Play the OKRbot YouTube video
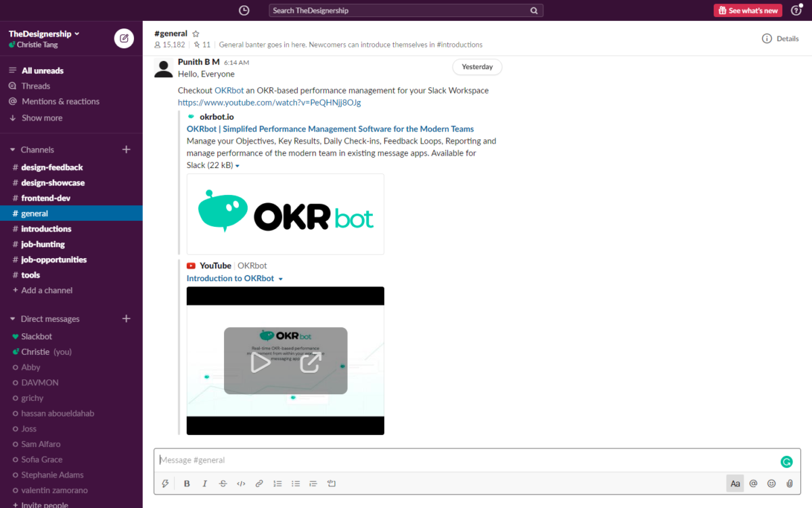 [261, 362]
